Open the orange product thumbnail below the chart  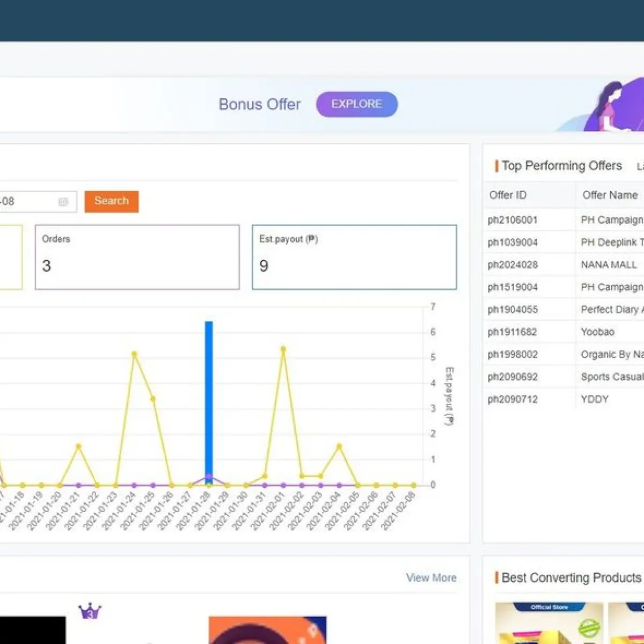click(267, 630)
